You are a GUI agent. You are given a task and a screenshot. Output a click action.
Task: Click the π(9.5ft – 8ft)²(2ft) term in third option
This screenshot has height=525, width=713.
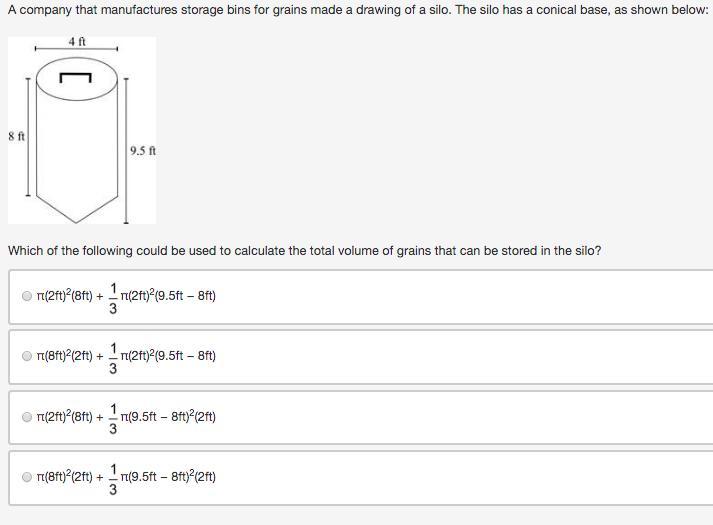click(x=168, y=417)
